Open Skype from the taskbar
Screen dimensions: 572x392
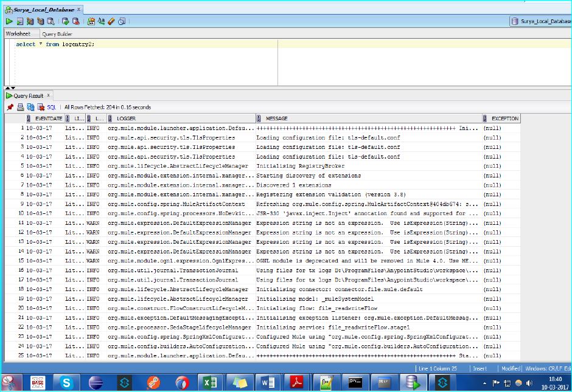point(66,382)
